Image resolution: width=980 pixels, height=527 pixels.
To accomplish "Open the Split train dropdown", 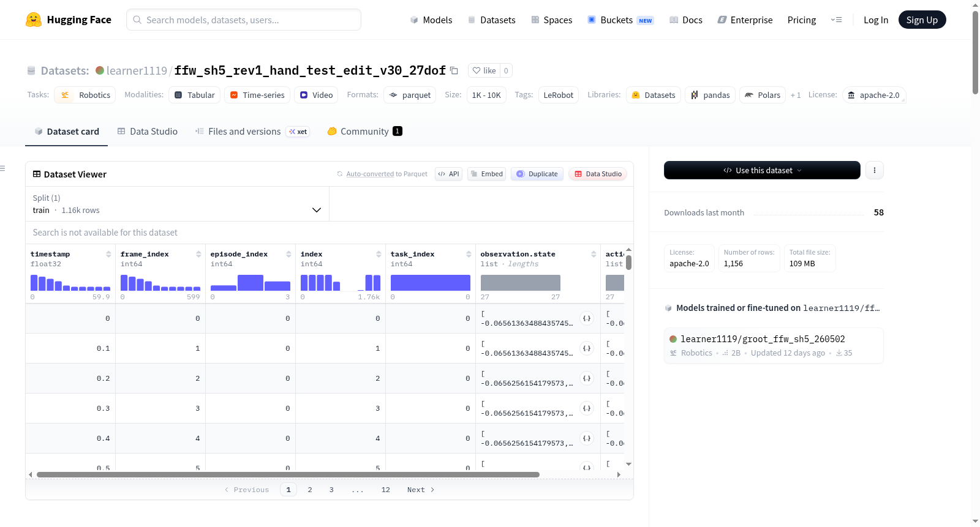I will [x=178, y=204].
